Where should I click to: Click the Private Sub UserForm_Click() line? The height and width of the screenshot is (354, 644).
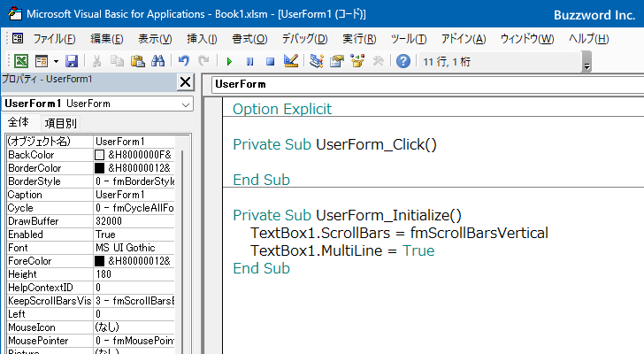(x=334, y=144)
